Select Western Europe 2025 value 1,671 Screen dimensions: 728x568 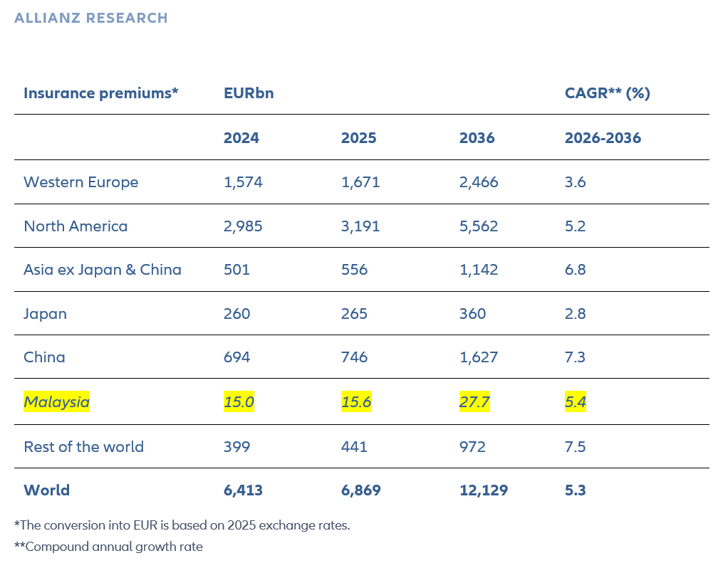pyautogui.click(x=360, y=182)
